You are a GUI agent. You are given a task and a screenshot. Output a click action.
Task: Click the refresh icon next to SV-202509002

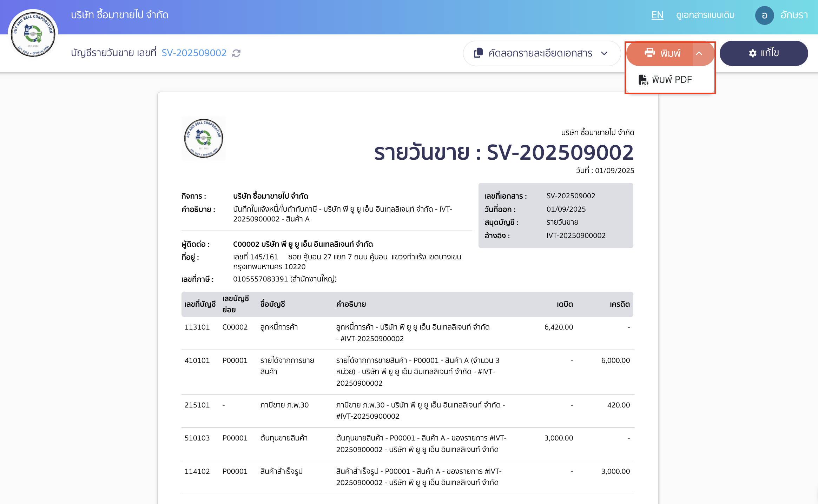(x=236, y=53)
